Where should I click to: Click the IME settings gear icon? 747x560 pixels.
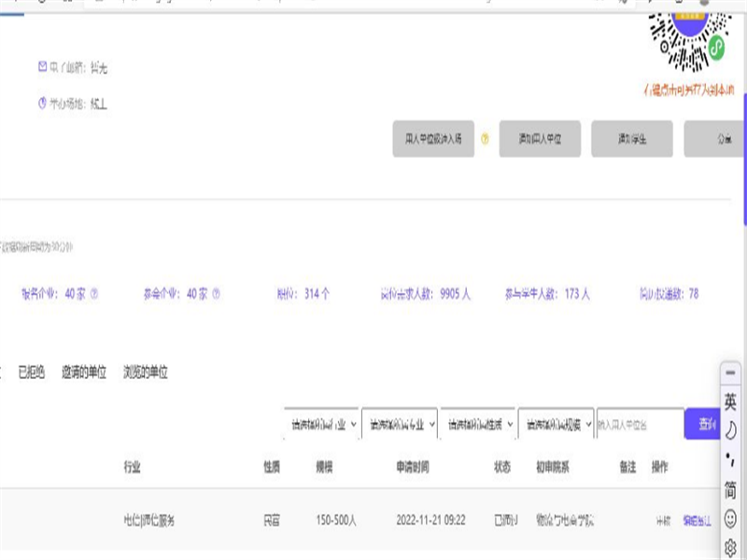(x=730, y=547)
